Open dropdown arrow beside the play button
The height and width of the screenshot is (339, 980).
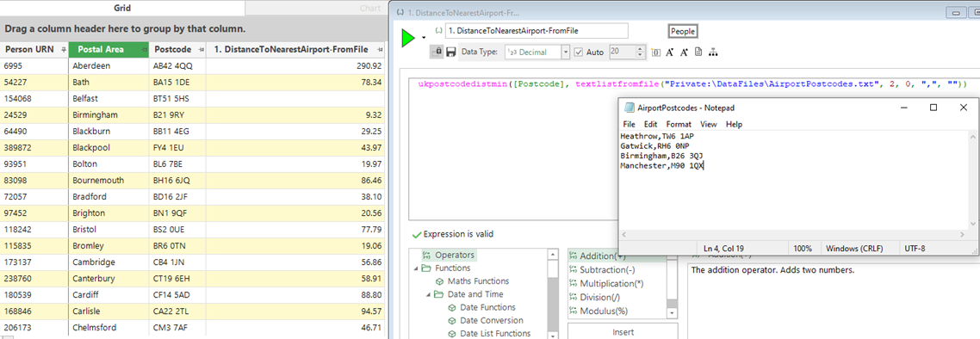423,38
